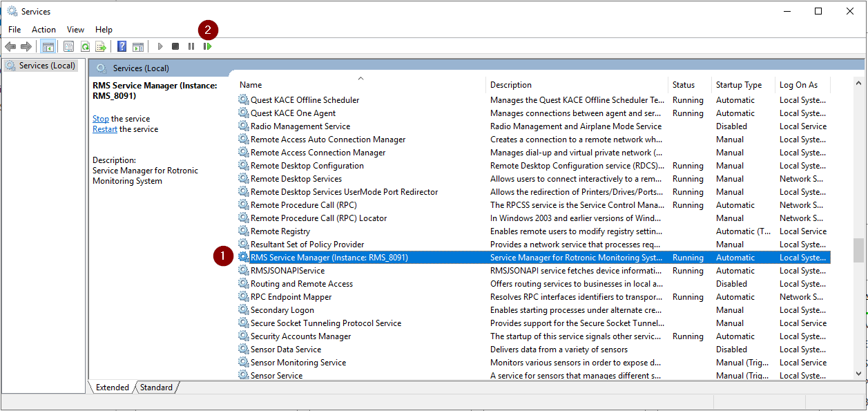Click the Restart the service link
868x411 pixels.
pos(105,129)
